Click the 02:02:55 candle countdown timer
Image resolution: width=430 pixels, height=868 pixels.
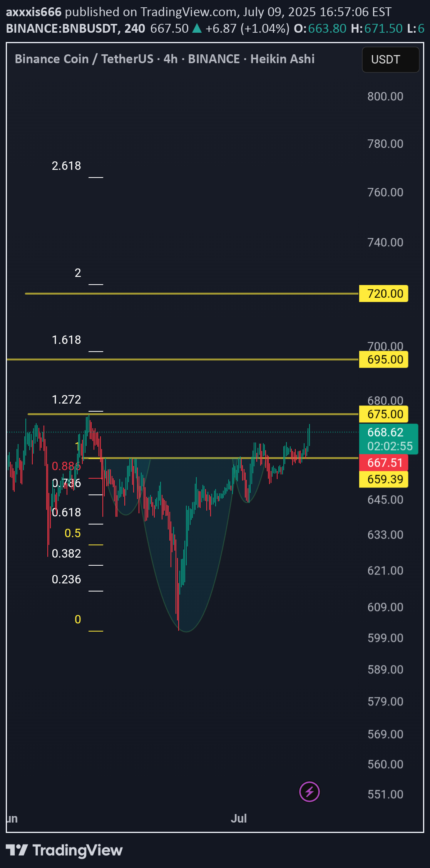pos(390,446)
